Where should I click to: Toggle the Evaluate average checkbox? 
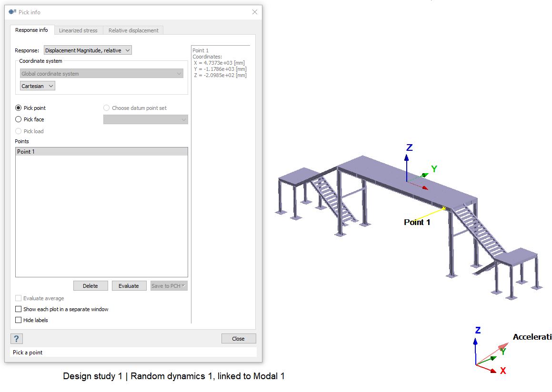click(x=18, y=298)
